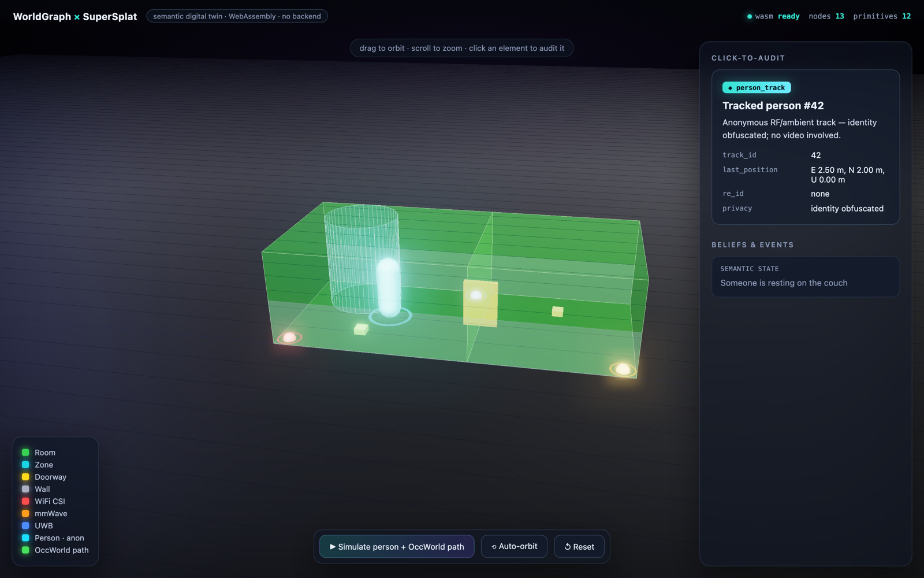Enable Auto-orbit camera mode

point(514,546)
